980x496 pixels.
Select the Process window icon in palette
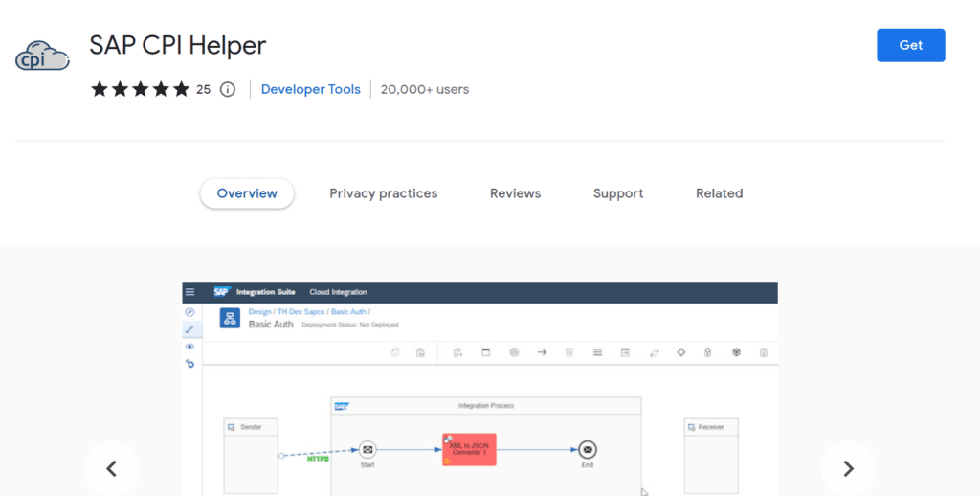[485, 352]
